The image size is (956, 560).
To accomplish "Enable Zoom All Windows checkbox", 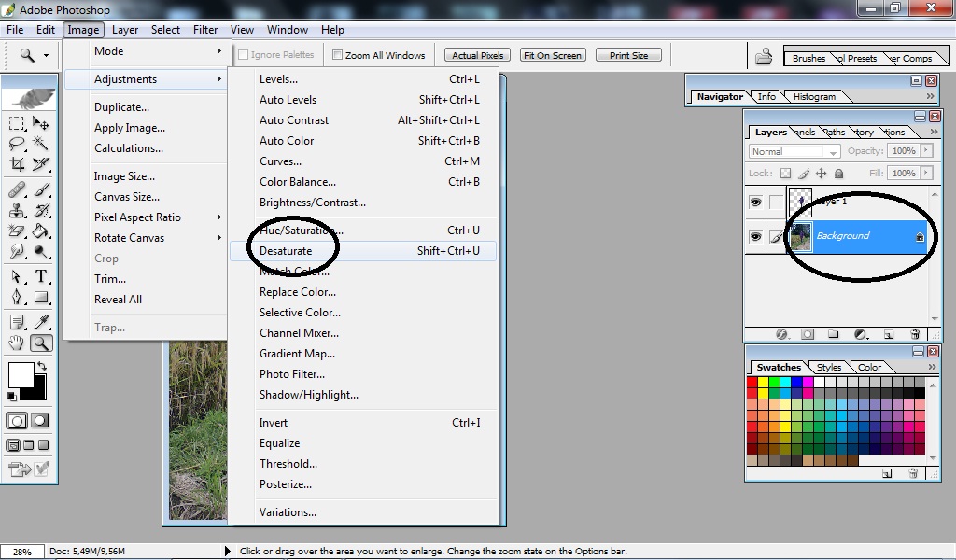I will coord(337,55).
